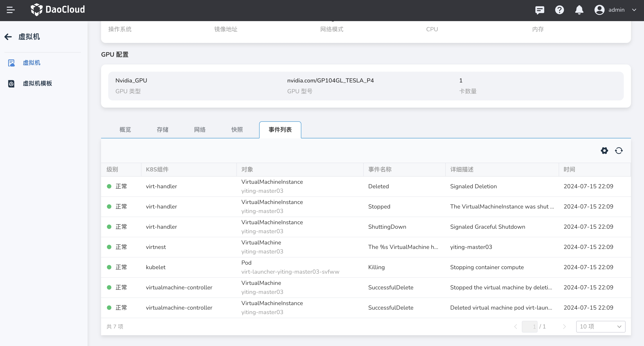Go to previous page arrow
Screen dimensions: 644x346
516,326
